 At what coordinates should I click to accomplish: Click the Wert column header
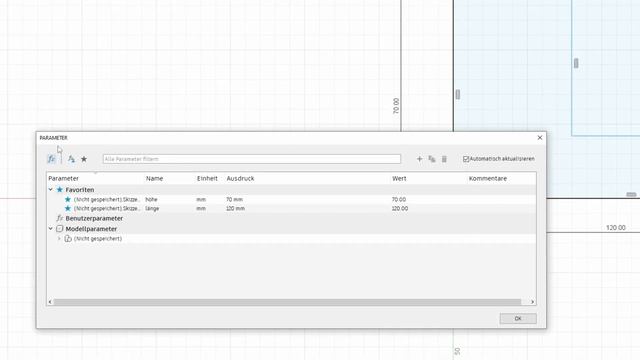[x=399, y=179]
